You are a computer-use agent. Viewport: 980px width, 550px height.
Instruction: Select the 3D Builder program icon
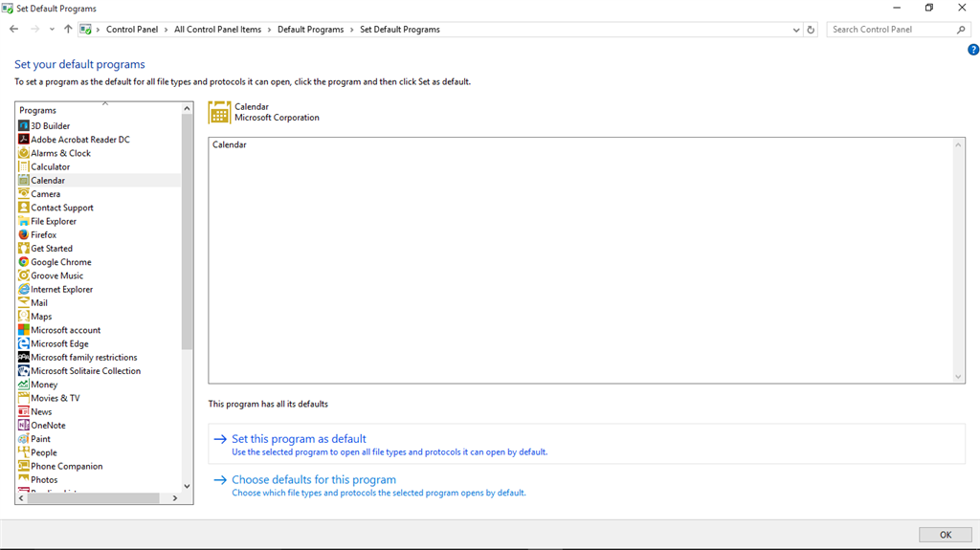pos(24,125)
